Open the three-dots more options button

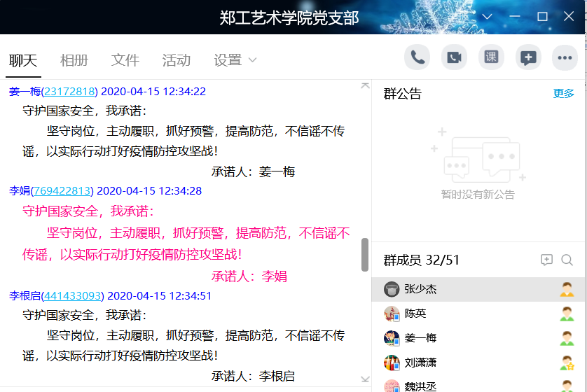tap(565, 57)
